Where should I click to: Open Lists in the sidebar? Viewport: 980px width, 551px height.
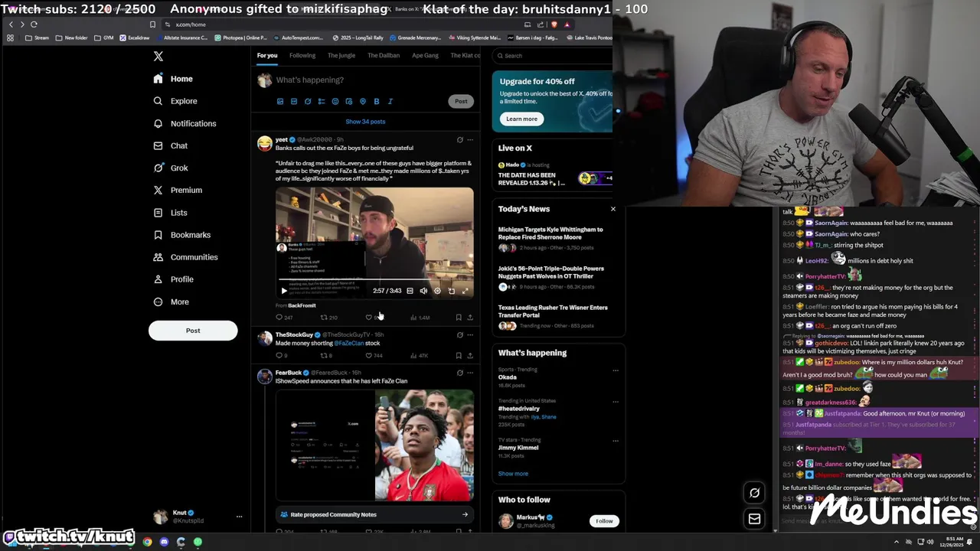(170, 213)
